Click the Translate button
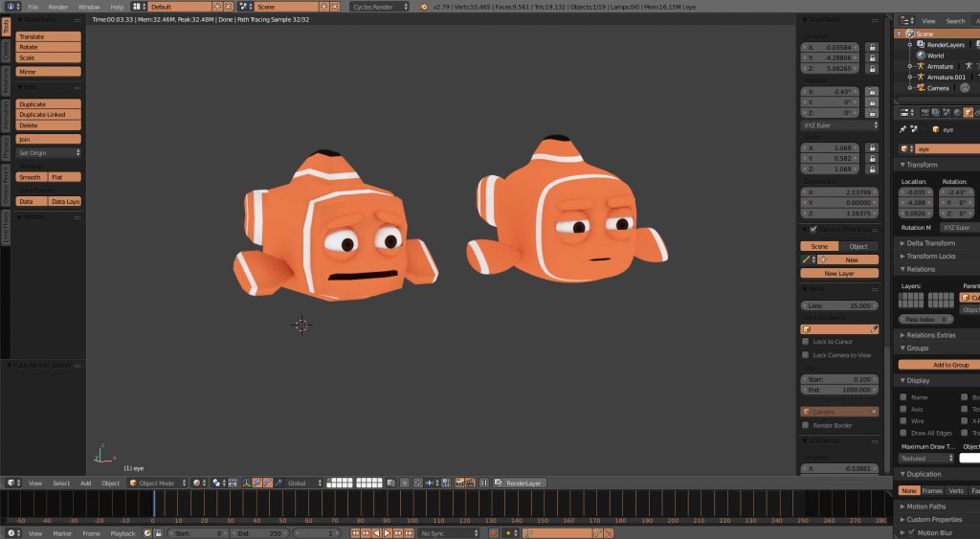The width and height of the screenshot is (980, 539). click(48, 36)
